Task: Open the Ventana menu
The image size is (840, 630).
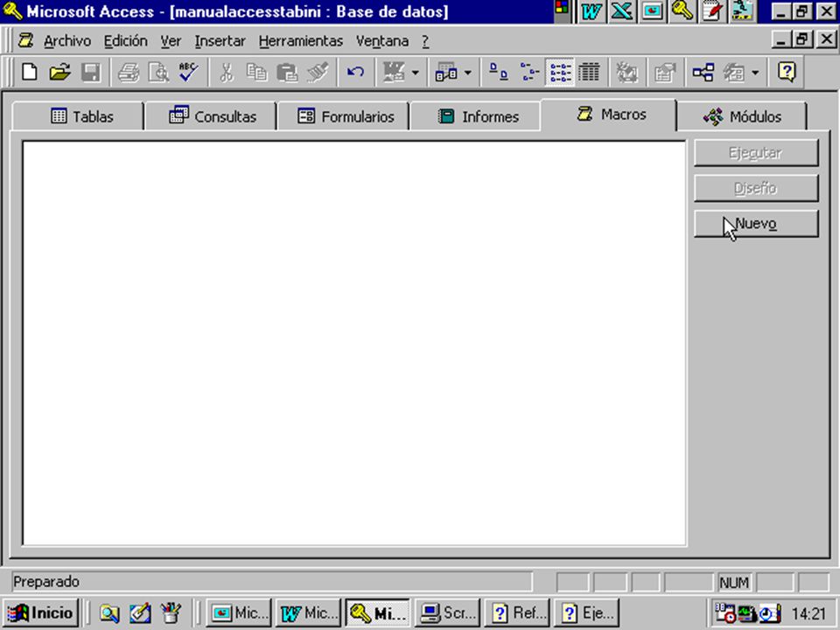Action: pyautogui.click(x=382, y=41)
